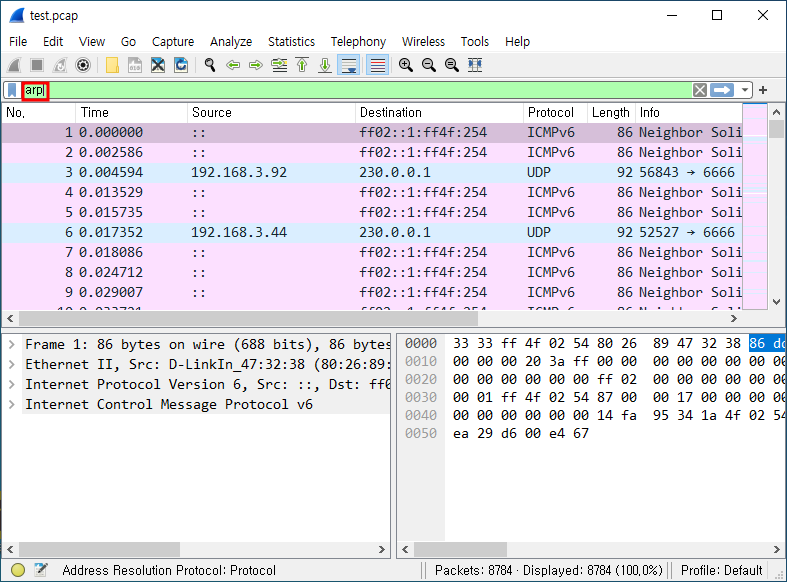
Task: Reset text to normal size icon
Action: click(x=452, y=65)
